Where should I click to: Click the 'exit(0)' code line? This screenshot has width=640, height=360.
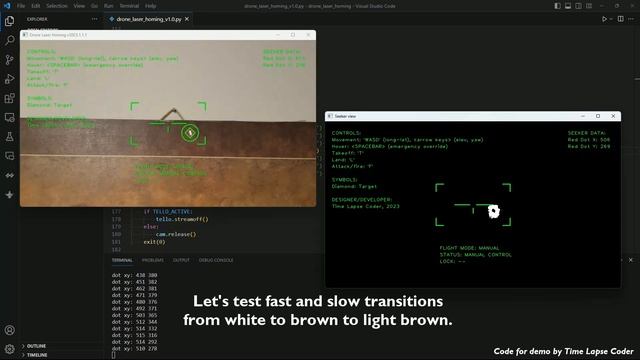(x=154, y=242)
